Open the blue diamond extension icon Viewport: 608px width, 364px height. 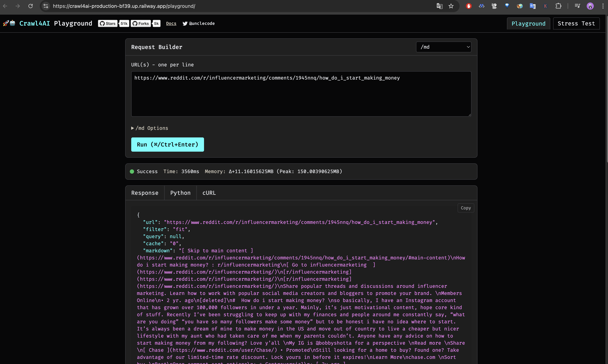[507, 6]
